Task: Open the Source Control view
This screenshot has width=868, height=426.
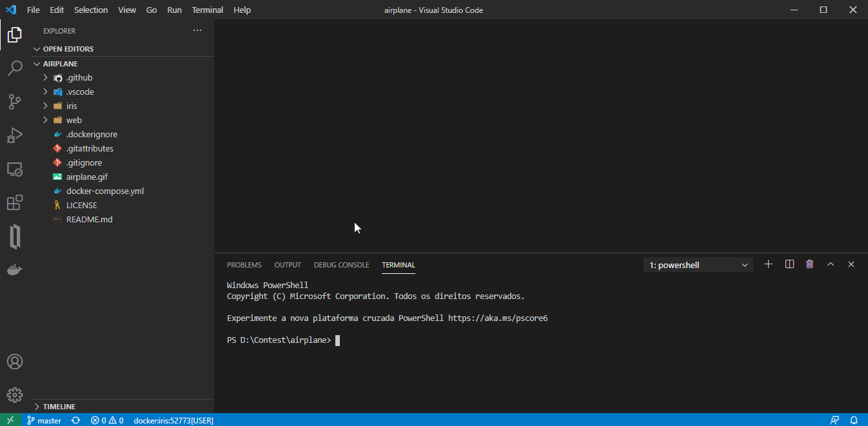Action: pyautogui.click(x=15, y=102)
